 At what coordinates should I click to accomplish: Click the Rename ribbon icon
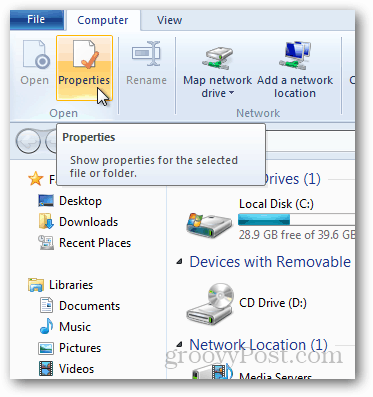(x=146, y=54)
